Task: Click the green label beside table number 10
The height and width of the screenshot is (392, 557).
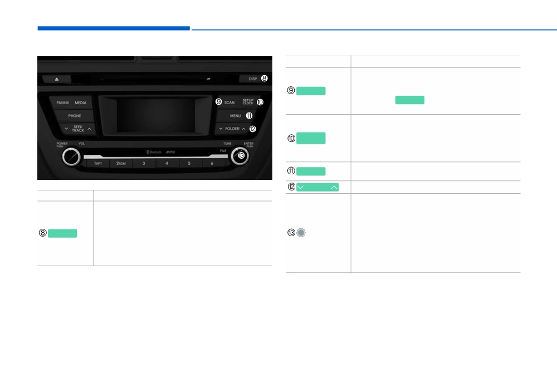Action: coord(311,138)
